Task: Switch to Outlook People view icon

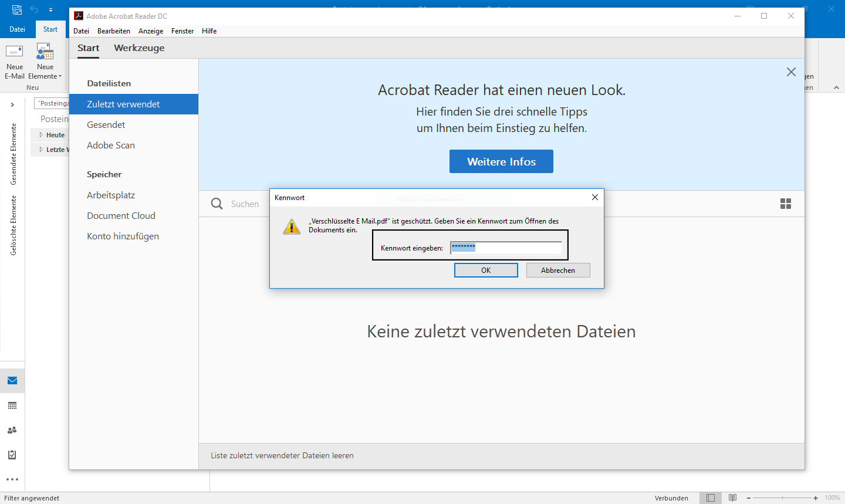Action: click(12, 430)
